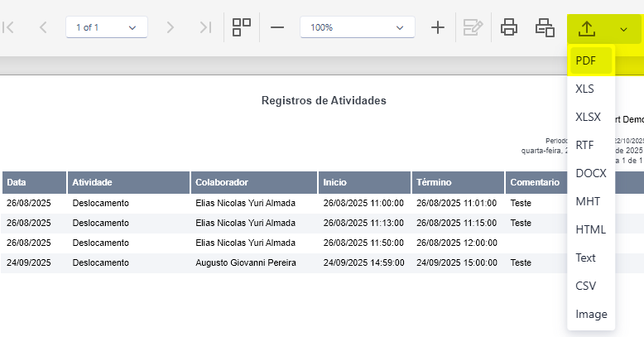Go to first page icon
Viewport: 644px width, 337px height.
(x=8, y=27)
